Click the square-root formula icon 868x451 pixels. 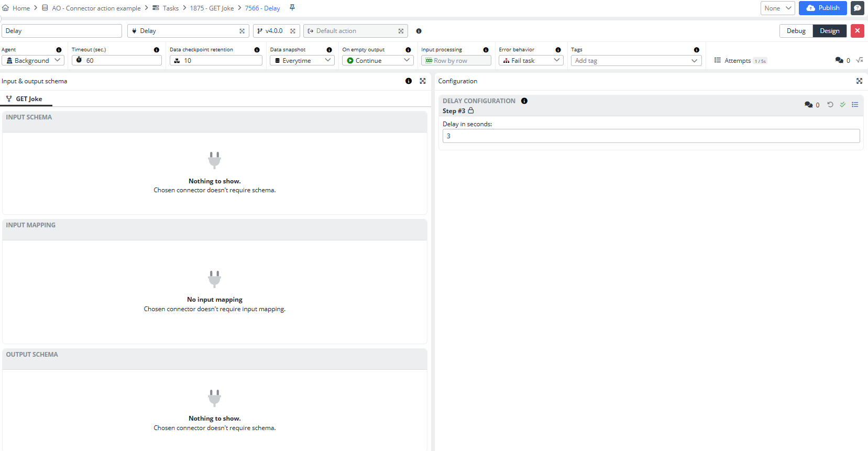(860, 60)
